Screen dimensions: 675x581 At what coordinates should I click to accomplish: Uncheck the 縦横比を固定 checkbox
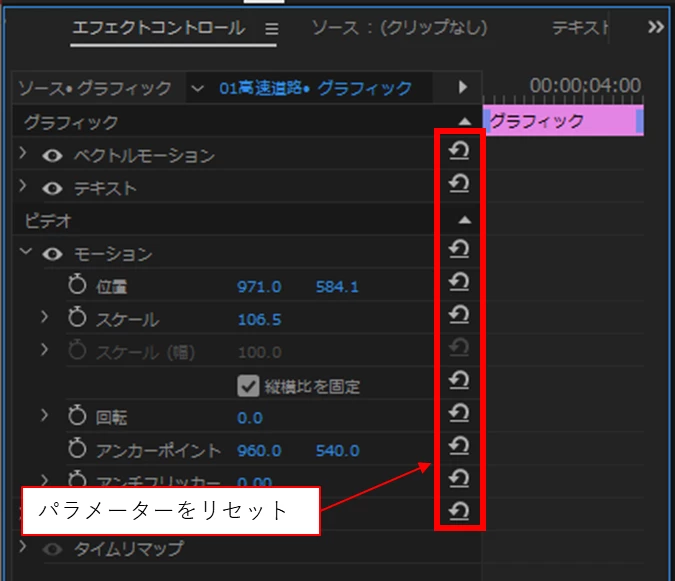tap(248, 386)
